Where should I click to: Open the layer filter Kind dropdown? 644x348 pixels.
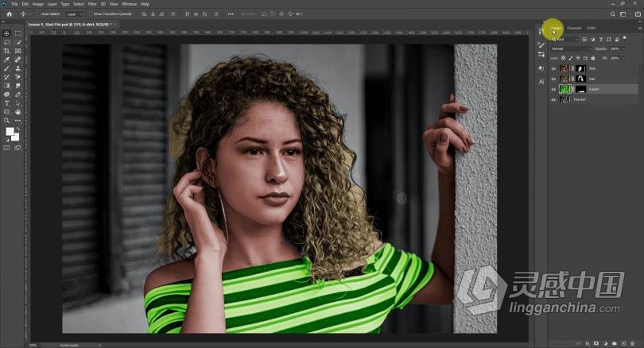coord(565,40)
